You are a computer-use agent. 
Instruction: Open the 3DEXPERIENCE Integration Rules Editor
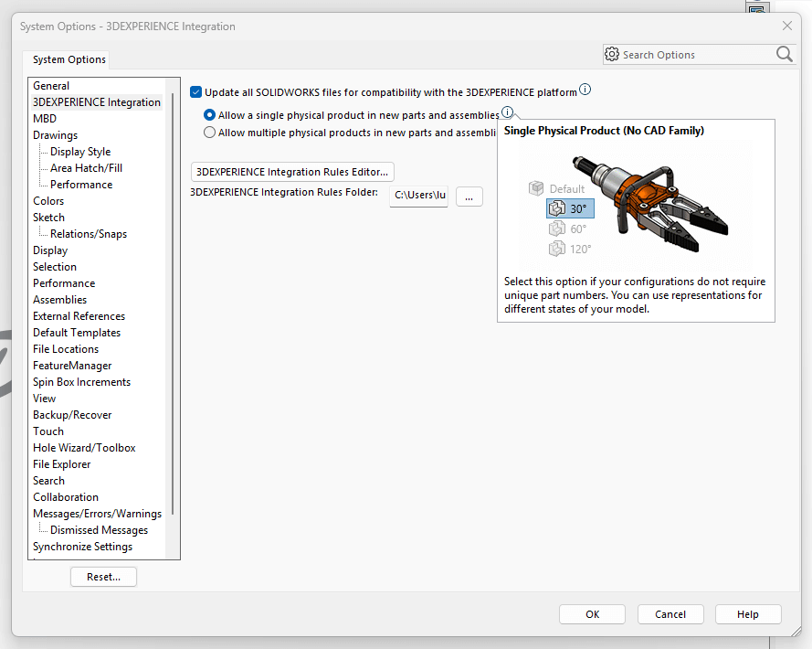pos(291,172)
